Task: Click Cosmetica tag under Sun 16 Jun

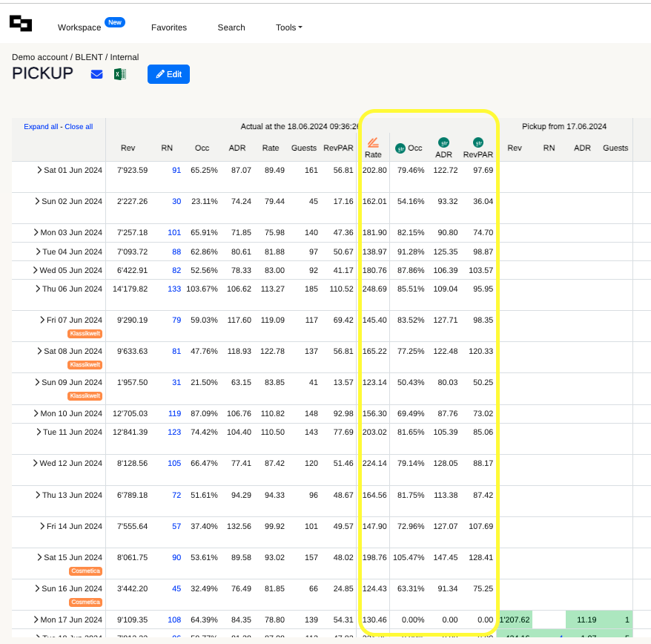Action: 85,602
